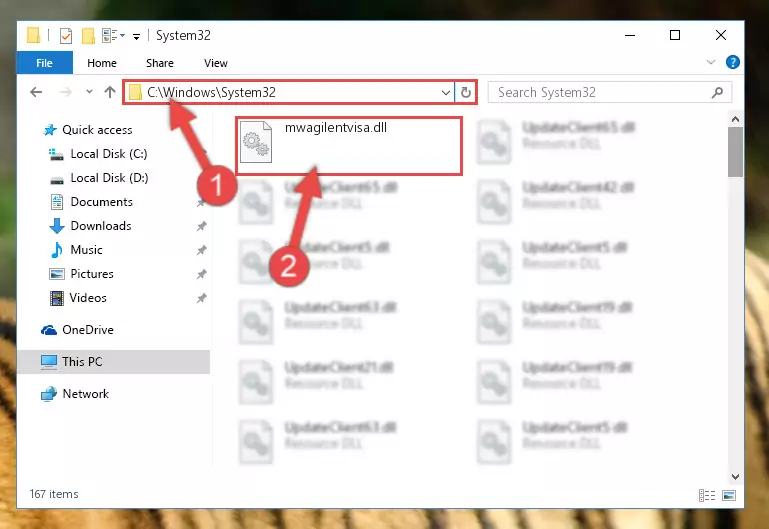
Task: Click the pin icon next to Downloads
Action: [x=201, y=226]
